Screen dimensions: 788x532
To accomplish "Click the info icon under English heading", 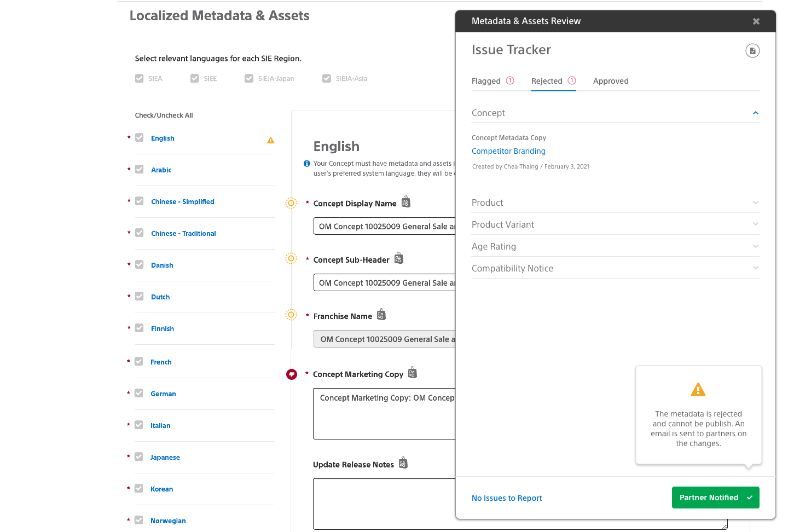I will [306, 164].
